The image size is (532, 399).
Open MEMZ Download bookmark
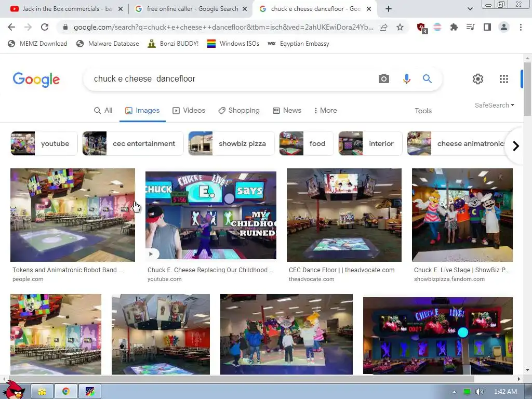[37, 44]
